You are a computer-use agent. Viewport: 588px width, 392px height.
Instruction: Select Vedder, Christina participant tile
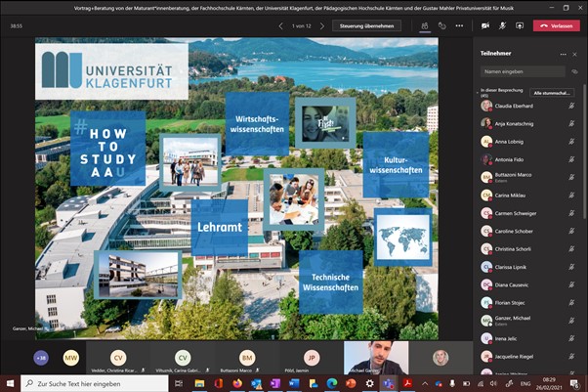118,358
